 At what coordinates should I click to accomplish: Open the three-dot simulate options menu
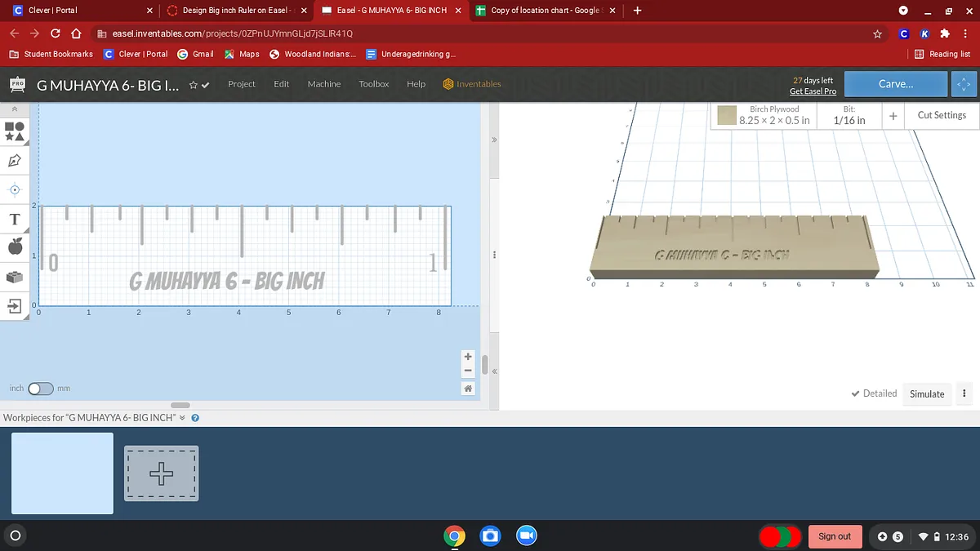(x=964, y=393)
